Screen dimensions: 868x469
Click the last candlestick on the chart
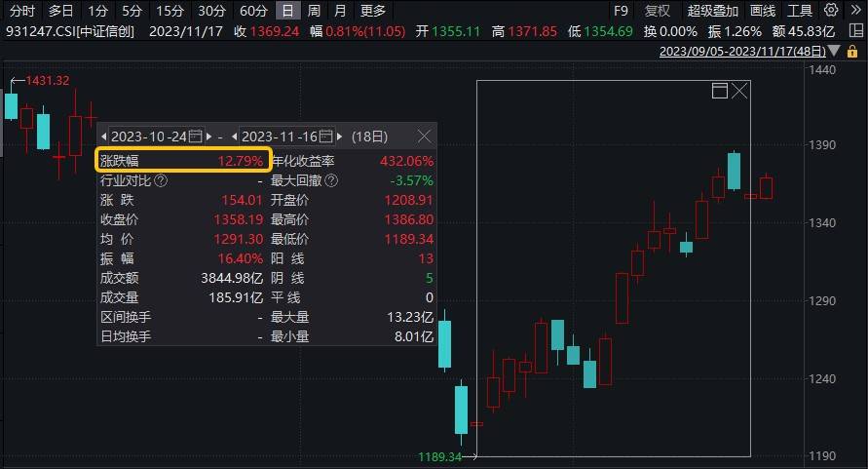[x=766, y=187]
